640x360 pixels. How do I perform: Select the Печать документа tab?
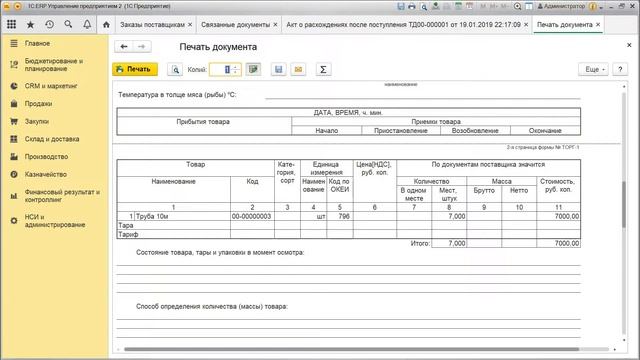[564, 24]
